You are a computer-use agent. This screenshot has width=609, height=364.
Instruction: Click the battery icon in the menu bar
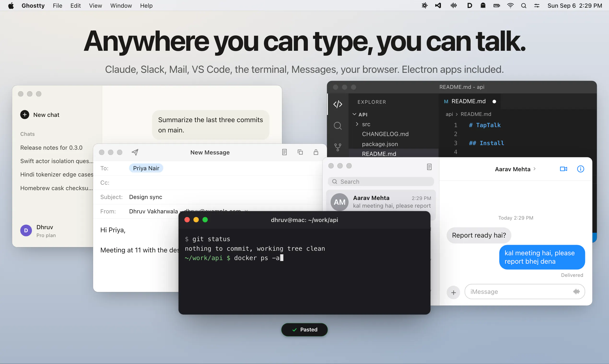pyautogui.click(x=497, y=6)
